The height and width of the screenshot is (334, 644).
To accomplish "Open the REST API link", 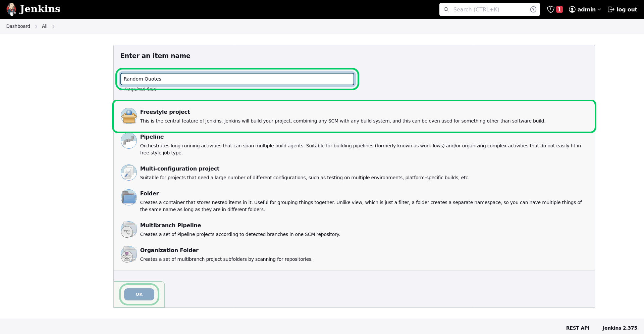I will 578,328.
